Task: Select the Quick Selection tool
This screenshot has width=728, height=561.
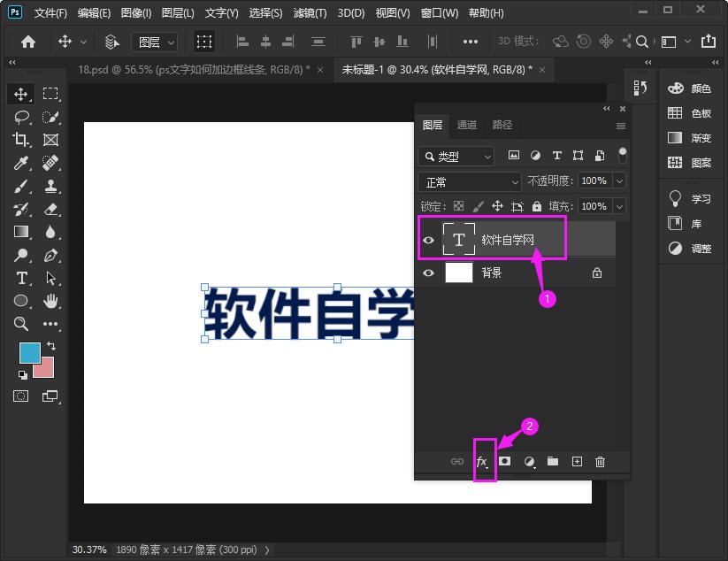Action: coord(50,117)
